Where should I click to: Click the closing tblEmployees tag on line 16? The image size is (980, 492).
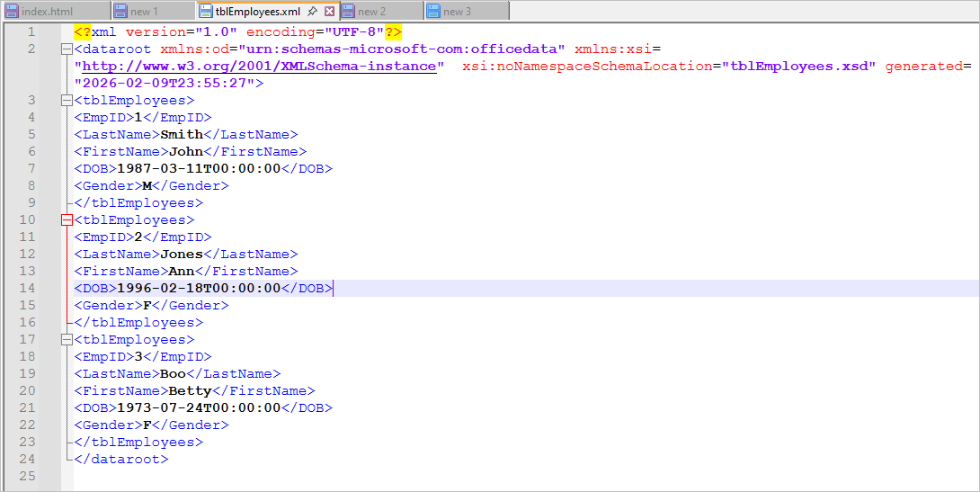(138, 323)
